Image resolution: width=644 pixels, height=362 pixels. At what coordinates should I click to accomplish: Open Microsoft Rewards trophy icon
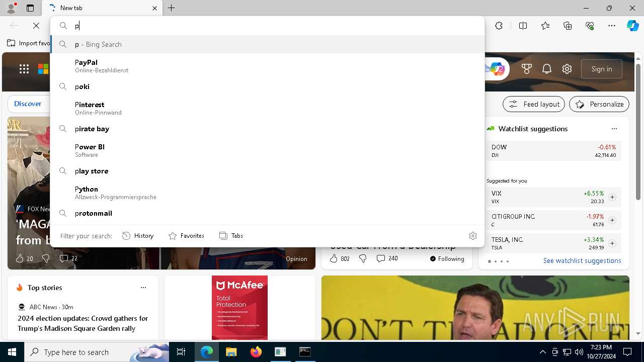pos(527,69)
